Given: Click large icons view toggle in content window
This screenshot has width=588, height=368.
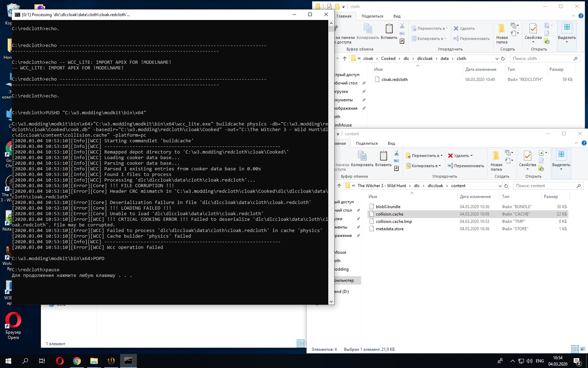Looking at the screenshot, I should (x=582, y=349).
